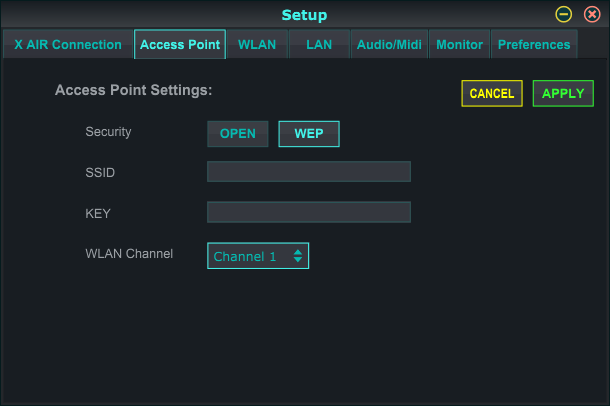Switch to the X AIR Connection tab
The height and width of the screenshot is (406, 610).
coord(68,44)
